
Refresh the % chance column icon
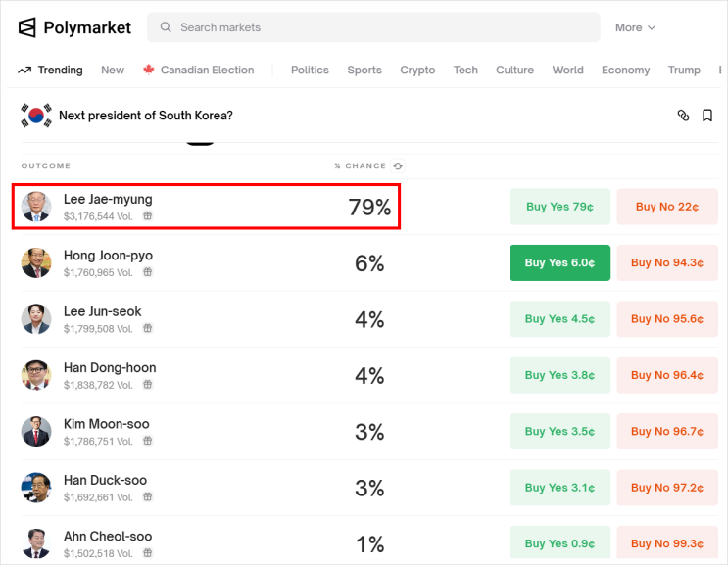coord(398,166)
